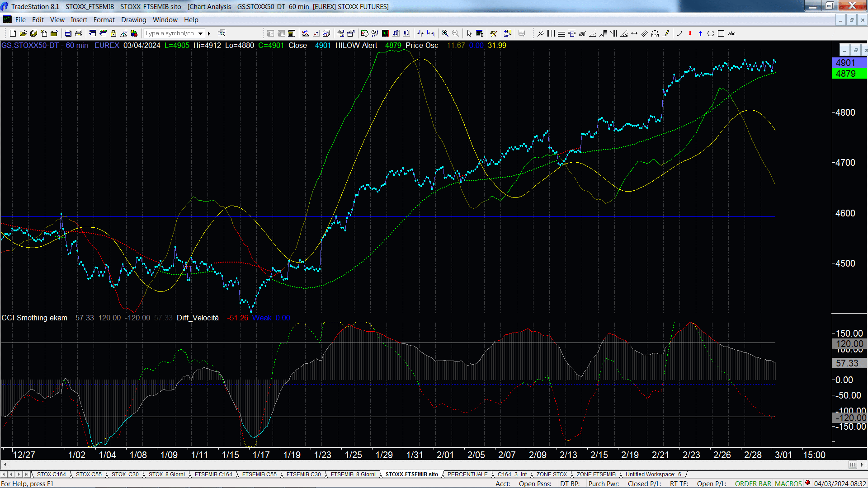
Task: Switch to the STOX C164 tab
Action: click(51, 474)
